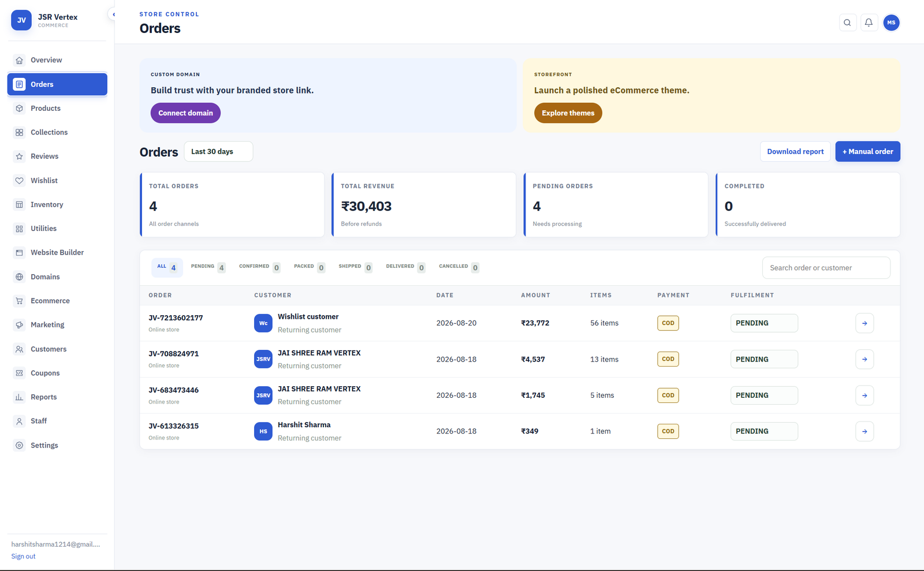Click the amount ₹23,772
Viewport: 924px width, 571px height.
click(535, 323)
